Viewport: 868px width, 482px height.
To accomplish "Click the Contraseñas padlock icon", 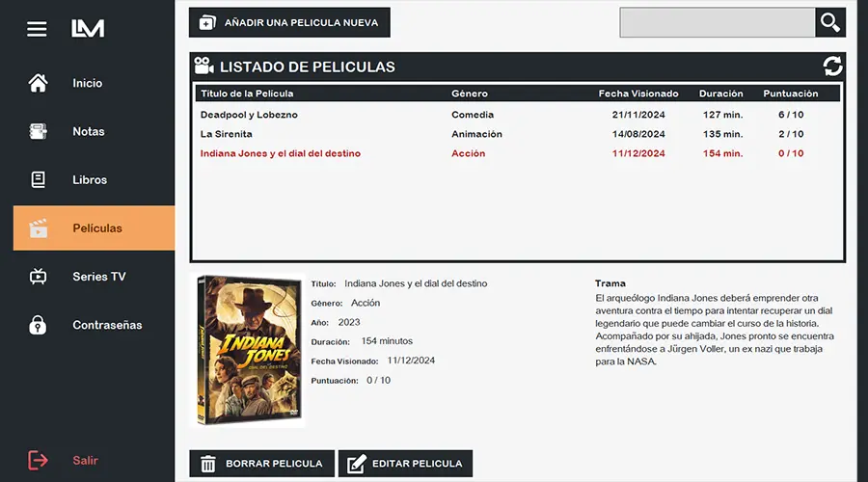I will [x=38, y=325].
